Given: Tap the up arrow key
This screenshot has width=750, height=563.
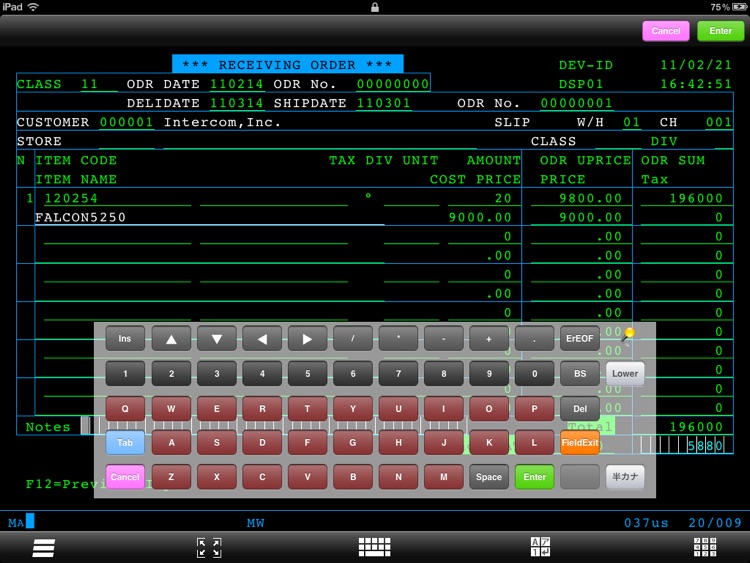Looking at the screenshot, I should coord(171,339).
